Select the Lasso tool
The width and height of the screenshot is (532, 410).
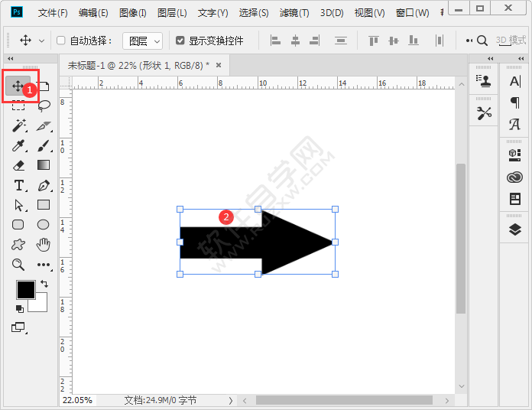pos(44,106)
